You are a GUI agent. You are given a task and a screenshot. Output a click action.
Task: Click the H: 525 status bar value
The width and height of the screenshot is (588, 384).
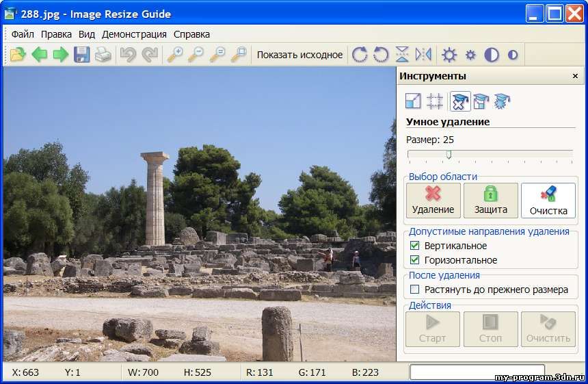[197, 372]
